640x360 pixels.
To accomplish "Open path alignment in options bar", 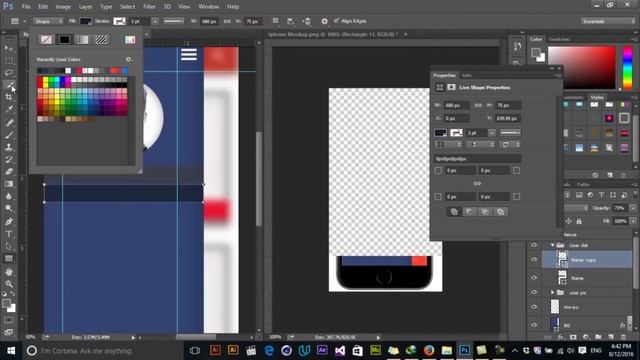I will click(x=291, y=21).
